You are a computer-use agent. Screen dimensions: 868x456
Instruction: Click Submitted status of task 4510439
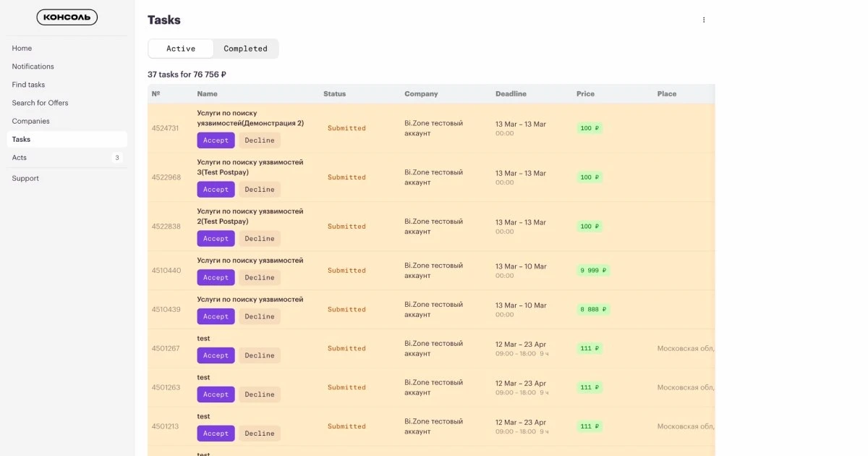346,310
